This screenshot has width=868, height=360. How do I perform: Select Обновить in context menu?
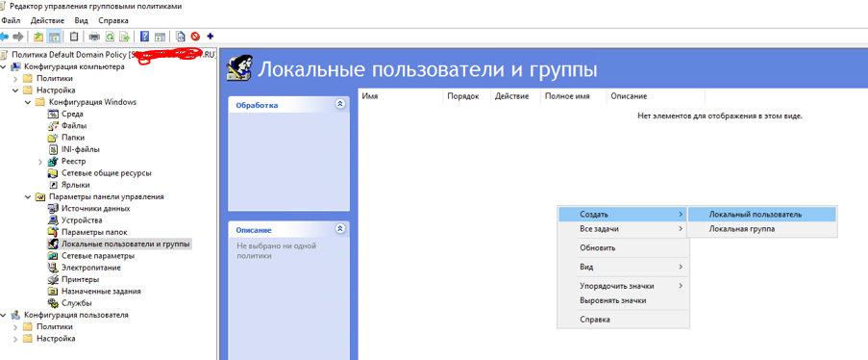click(623, 248)
